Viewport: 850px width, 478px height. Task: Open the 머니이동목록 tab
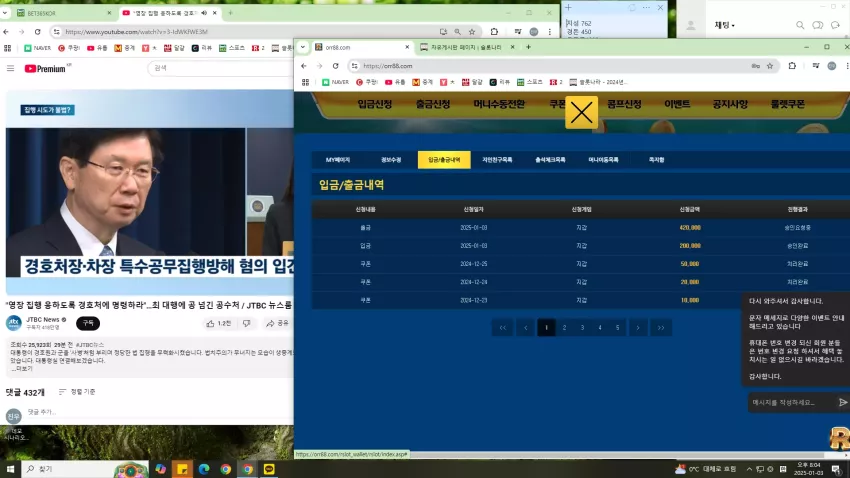[x=603, y=160]
